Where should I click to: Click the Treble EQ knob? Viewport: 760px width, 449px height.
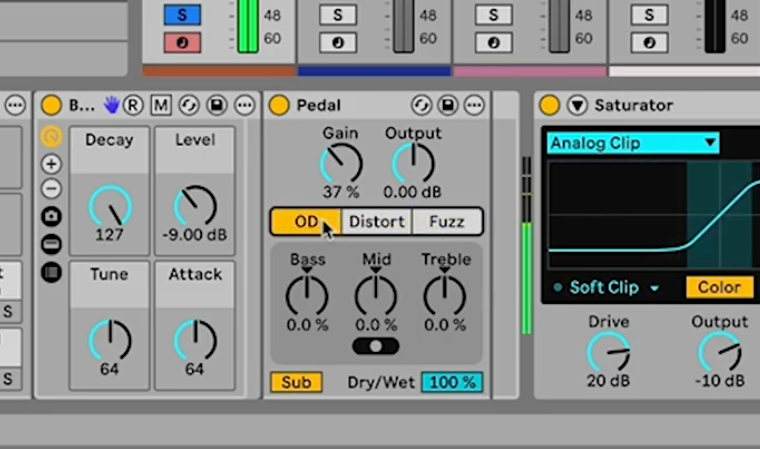(x=444, y=295)
